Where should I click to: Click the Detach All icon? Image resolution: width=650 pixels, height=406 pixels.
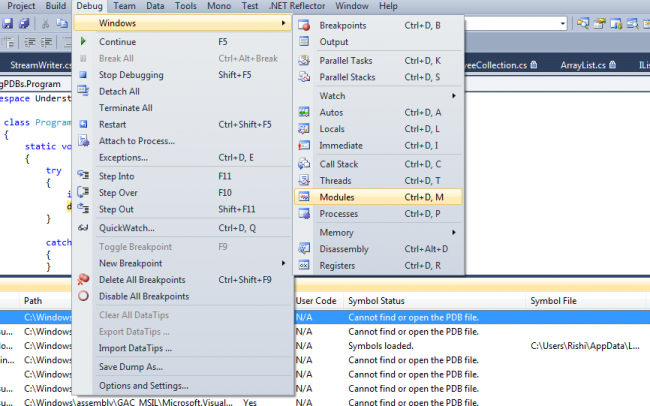pyautogui.click(x=83, y=91)
